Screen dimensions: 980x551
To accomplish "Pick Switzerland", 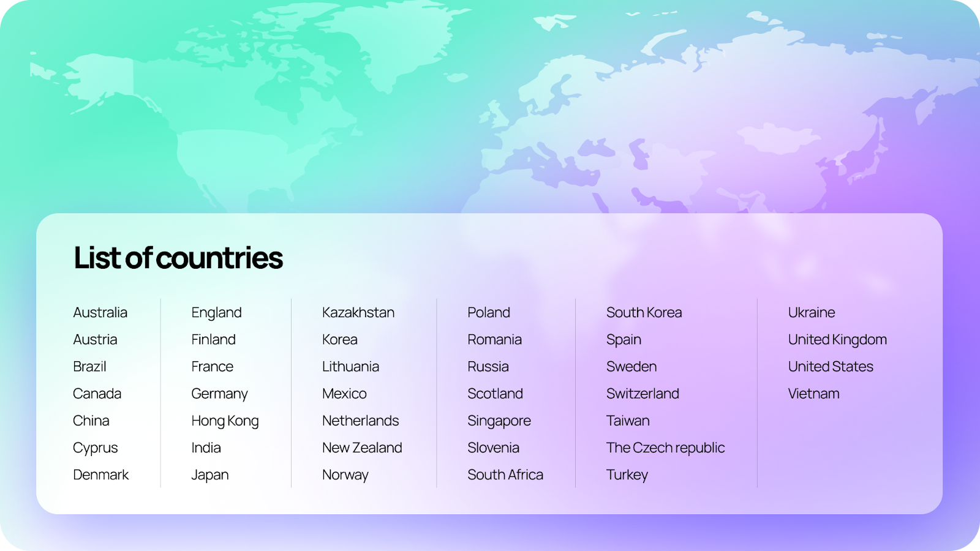I will [643, 393].
